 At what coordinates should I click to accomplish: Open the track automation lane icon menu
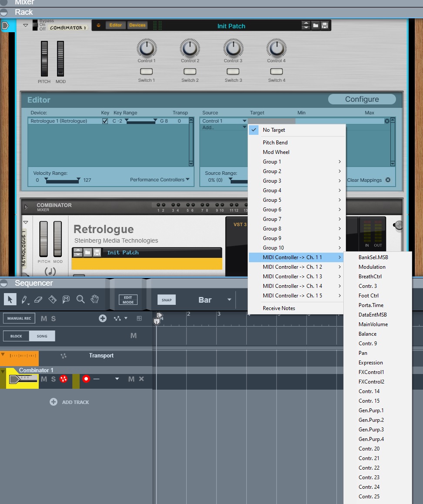120,318
